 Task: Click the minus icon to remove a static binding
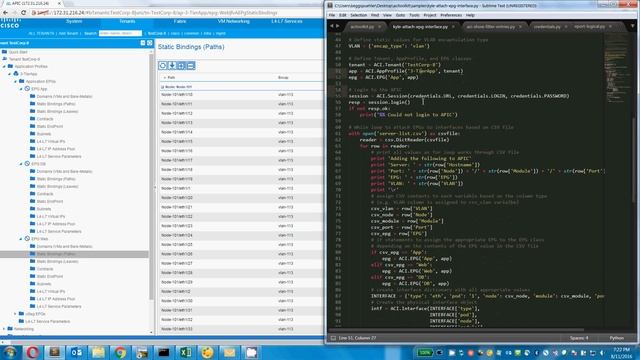(191, 66)
